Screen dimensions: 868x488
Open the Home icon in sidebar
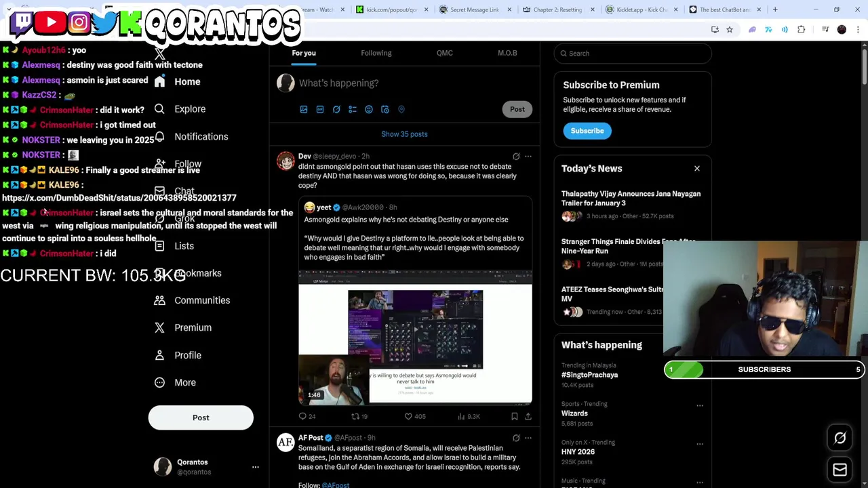pos(159,81)
